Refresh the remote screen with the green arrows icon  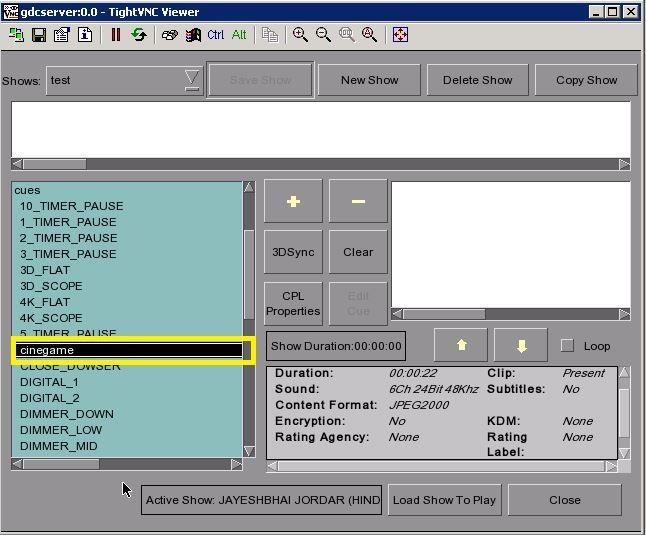pos(139,35)
